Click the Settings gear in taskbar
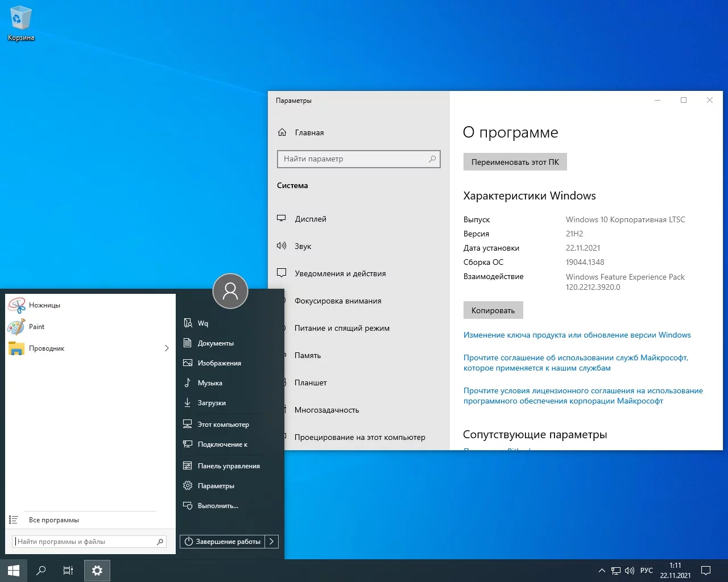The width and height of the screenshot is (728, 582). pos(97,571)
